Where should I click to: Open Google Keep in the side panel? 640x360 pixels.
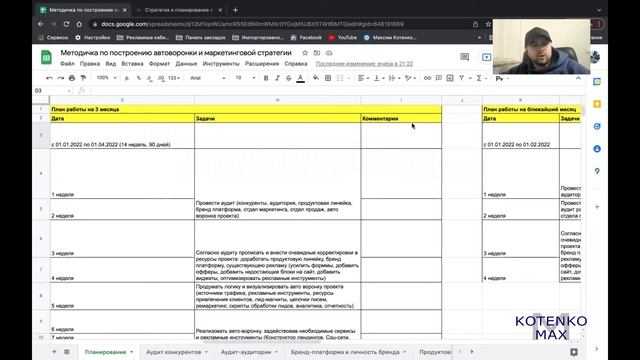coord(597,104)
